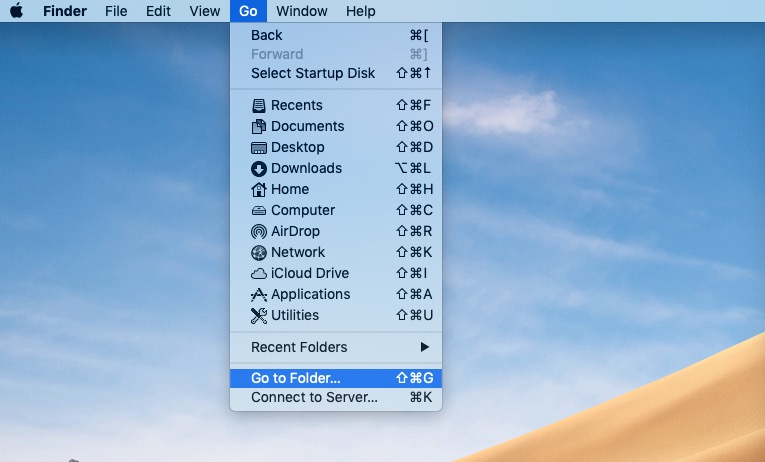This screenshot has width=765, height=462.
Task: Click the ⇧⌘F shortcut for Recents
Action: click(x=413, y=105)
